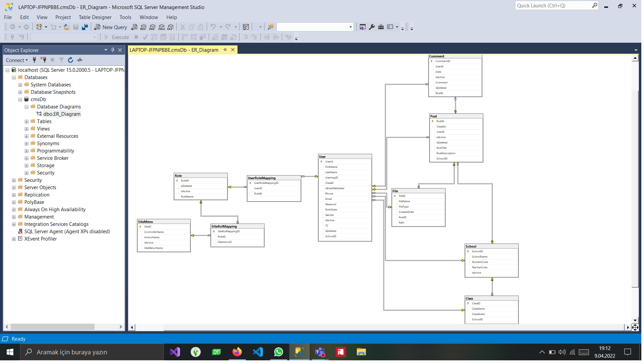The image size is (644, 363).
Task: Click the DMX Query toolbar icon
Action: 153,27
